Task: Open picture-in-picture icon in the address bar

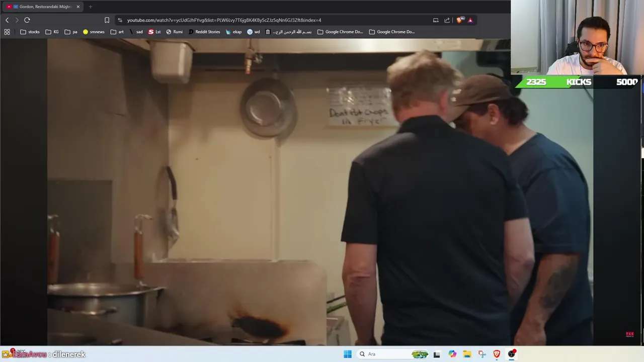Action: 436,20
